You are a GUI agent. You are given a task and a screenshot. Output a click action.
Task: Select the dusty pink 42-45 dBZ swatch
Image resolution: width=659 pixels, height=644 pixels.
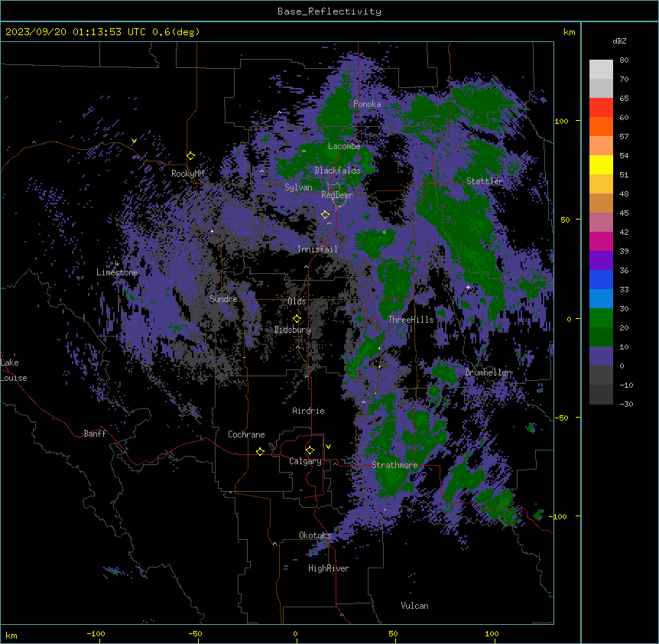click(x=601, y=223)
